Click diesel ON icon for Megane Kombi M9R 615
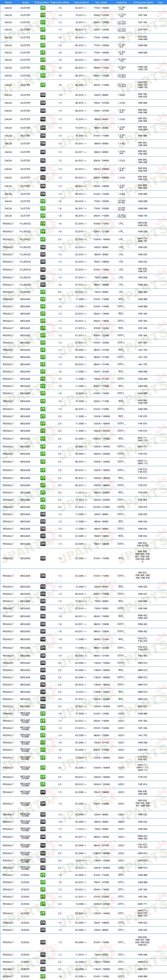 click(43, 861)
